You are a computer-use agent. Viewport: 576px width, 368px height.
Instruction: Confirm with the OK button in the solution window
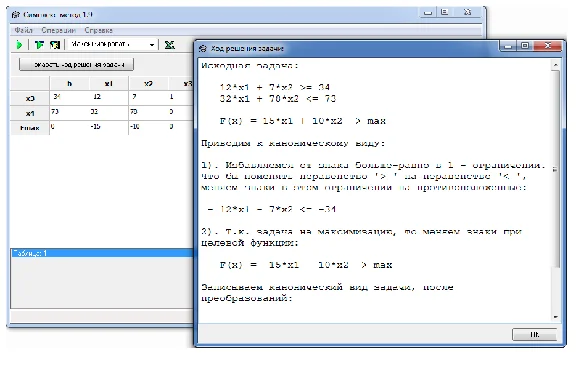click(x=534, y=335)
